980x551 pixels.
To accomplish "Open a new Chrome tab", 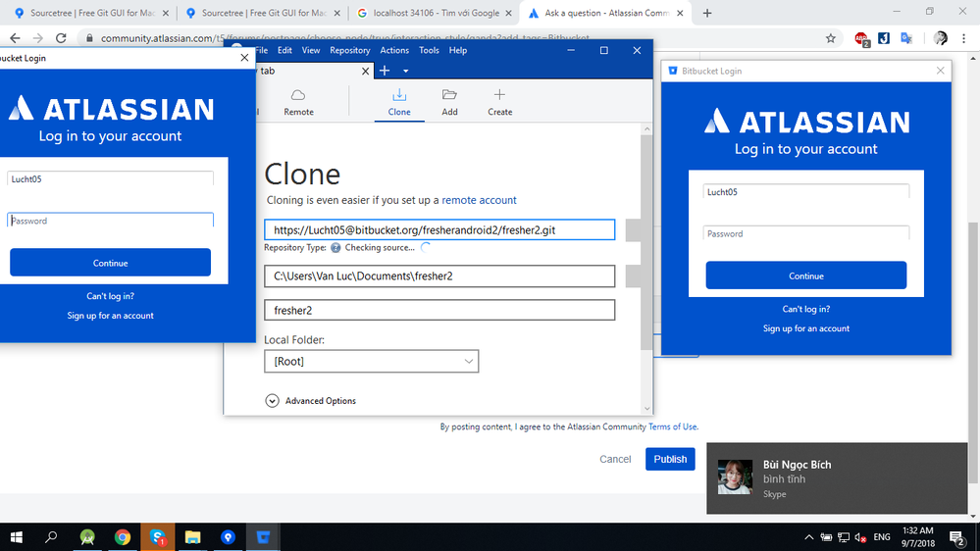I will coord(707,13).
